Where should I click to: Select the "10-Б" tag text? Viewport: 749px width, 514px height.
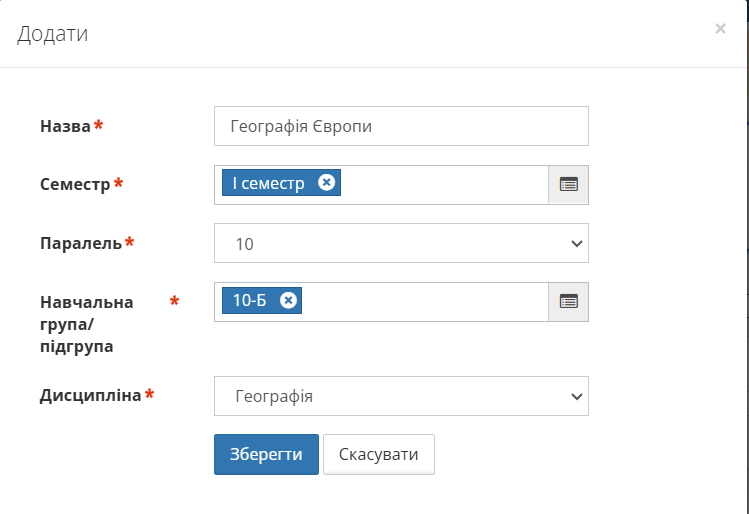250,300
